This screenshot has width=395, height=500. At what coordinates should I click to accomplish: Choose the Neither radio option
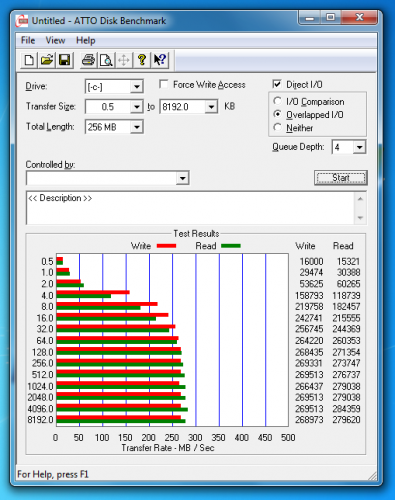point(277,127)
